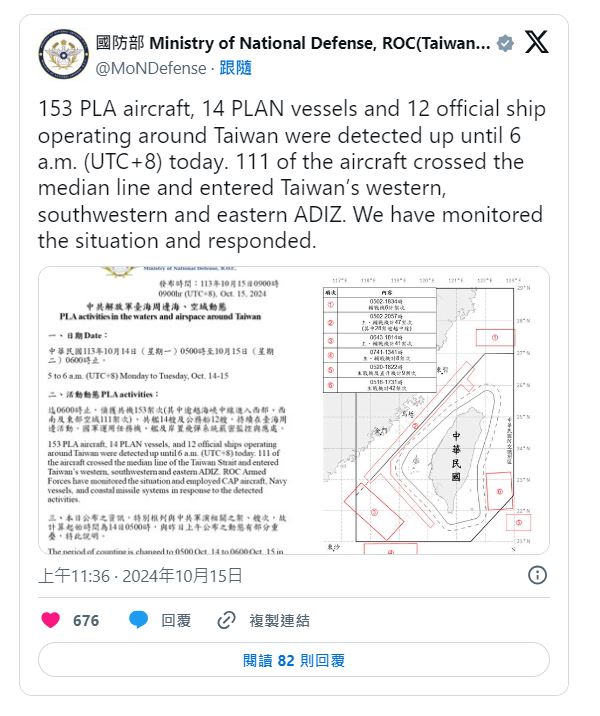The height and width of the screenshot is (716, 600).
Task: Click the Ministry of National Defense avatar
Action: [63, 55]
